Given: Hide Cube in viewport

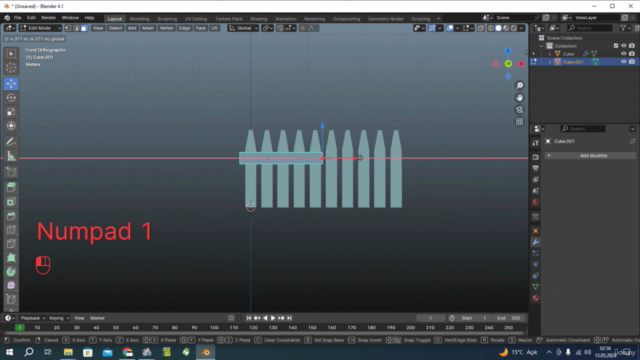Looking at the screenshot, I should tap(623, 54).
